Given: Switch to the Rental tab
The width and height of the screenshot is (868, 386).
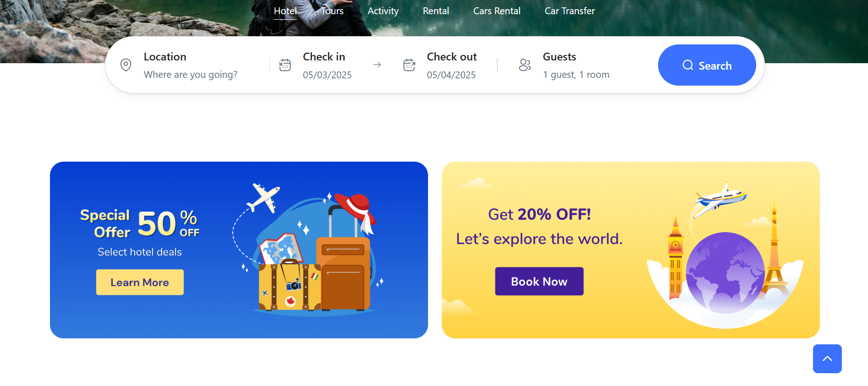Looking at the screenshot, I should [436, 11].
